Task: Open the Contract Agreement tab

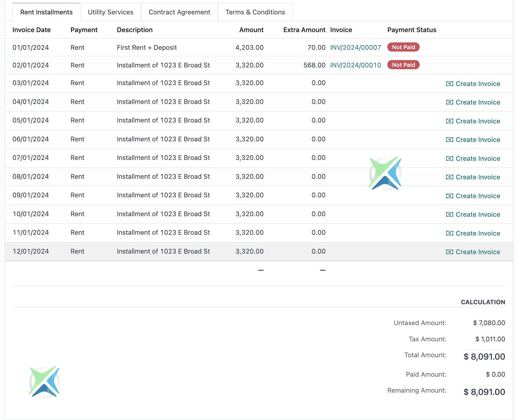Action: [179, 12]
